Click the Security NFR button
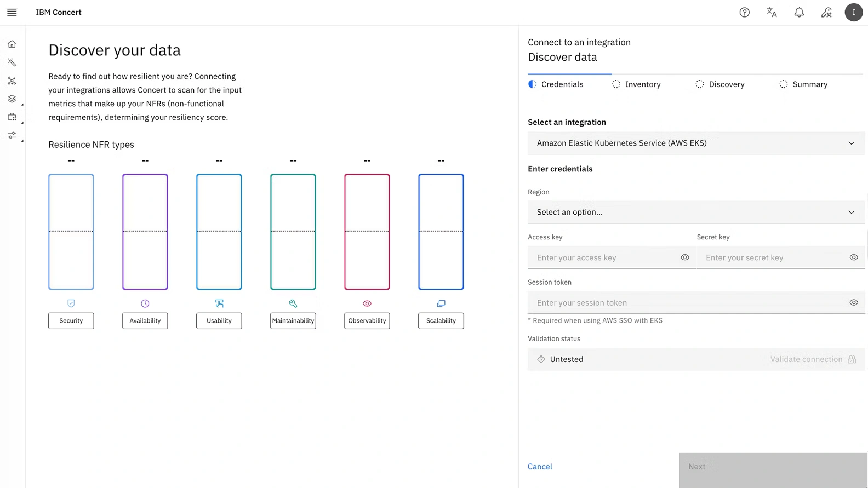This screenshot has height=488, width=868. 71,321
